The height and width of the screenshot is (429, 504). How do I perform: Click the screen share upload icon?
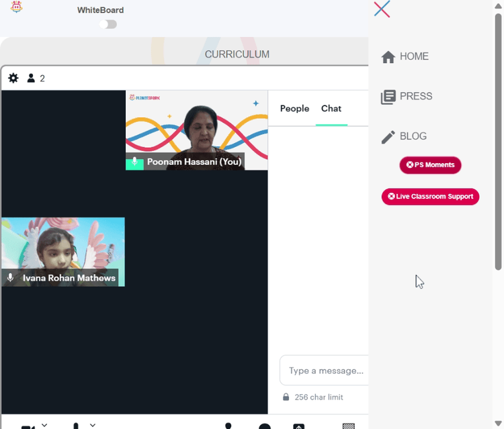(x=298, y=426)
